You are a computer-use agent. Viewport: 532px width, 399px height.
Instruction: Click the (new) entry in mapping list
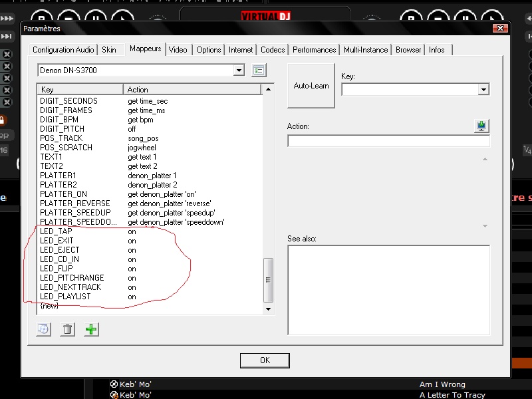click(49, 306)
